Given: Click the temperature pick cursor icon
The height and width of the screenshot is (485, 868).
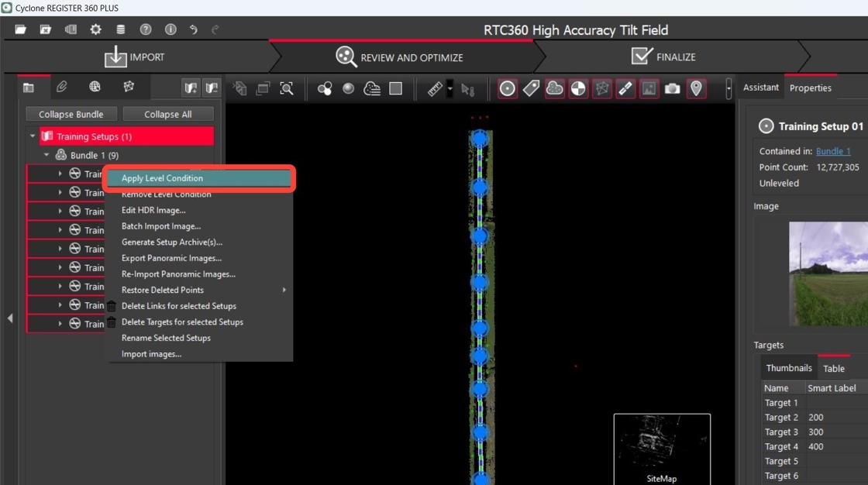Looking at the screenshot, I should tap(468, 89).
